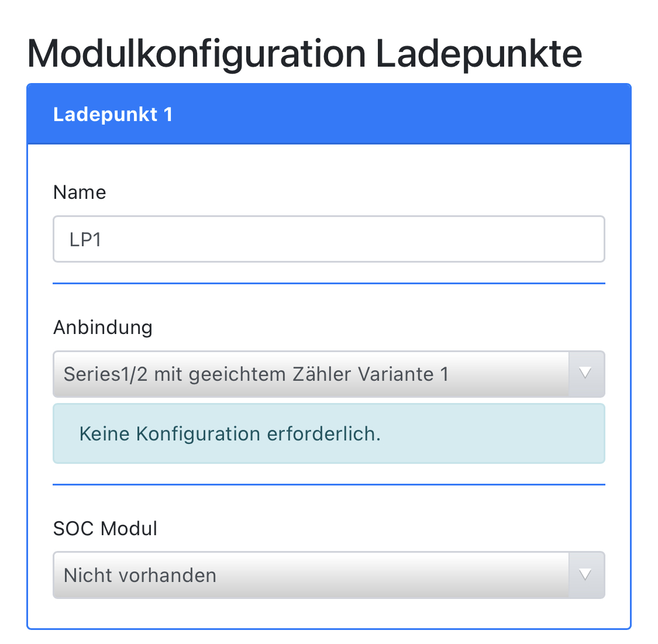
Task: Click the blue header bar right of Ladepunkt 1
Action: [409, 114]
